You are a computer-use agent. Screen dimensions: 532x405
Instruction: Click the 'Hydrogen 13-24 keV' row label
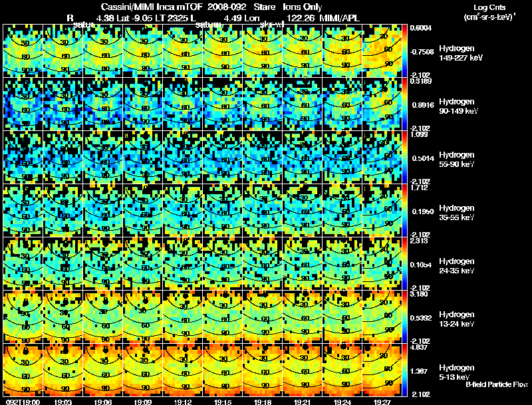457,319
